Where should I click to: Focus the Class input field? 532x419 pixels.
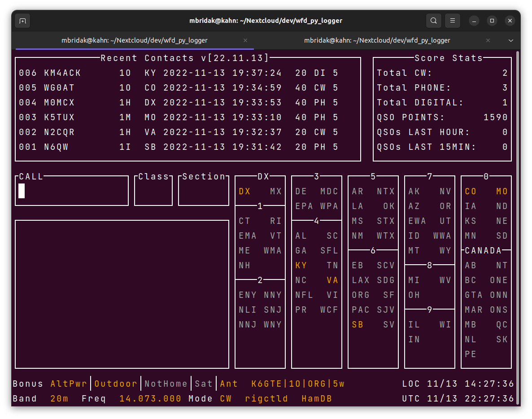(153, 192)
